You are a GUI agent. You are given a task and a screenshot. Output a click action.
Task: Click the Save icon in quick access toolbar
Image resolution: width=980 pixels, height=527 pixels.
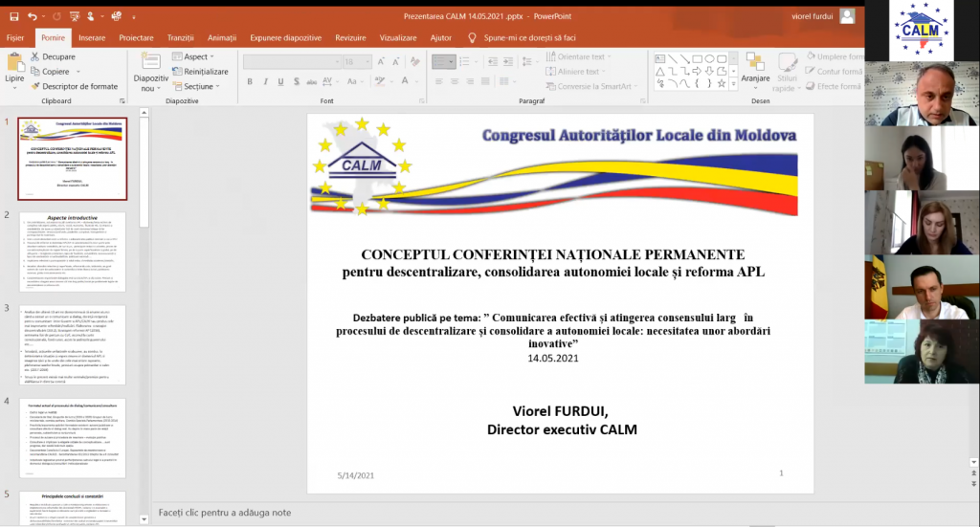(x=13, y=16)
